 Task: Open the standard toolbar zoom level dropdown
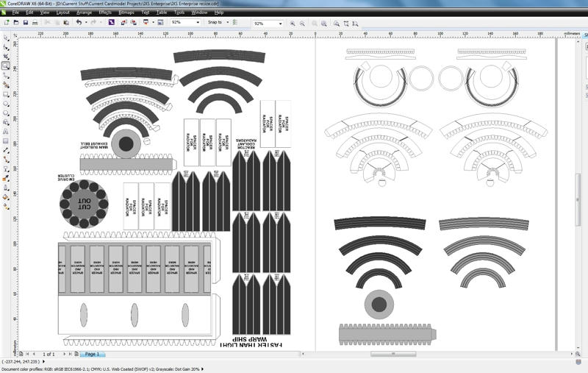[198, 23]
